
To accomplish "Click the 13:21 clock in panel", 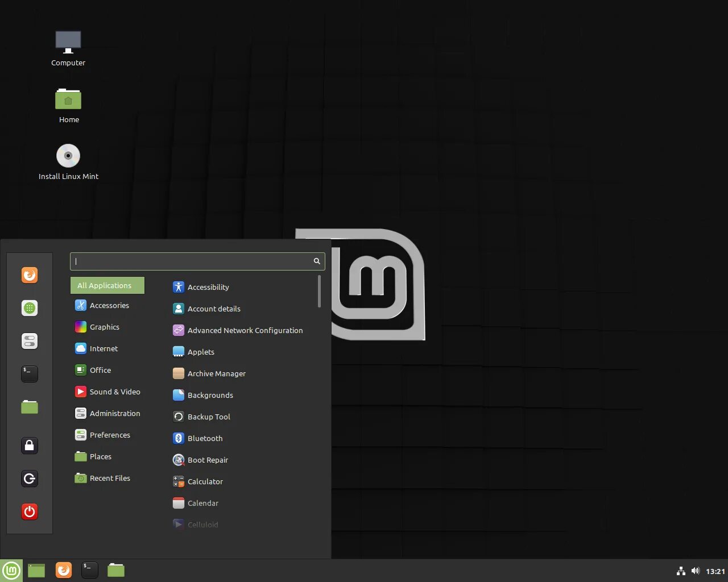I will 715,571.
